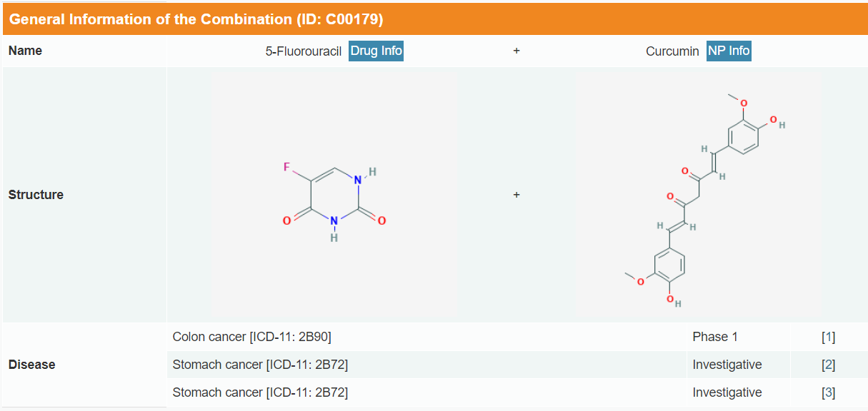This screenshot has height=411, width=868.
Task: Click the 5-Fluorouracil name text
Action: (x=304, y=51)
